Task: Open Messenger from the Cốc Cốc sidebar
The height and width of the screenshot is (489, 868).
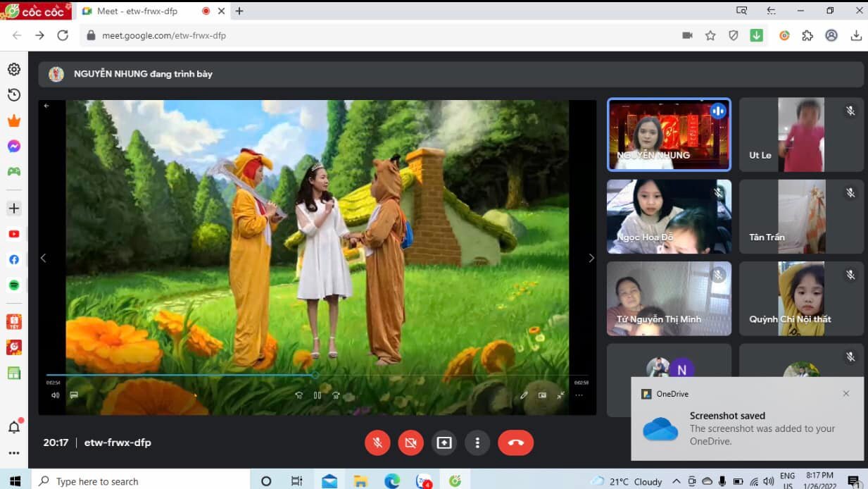Action: coord(14,147)
